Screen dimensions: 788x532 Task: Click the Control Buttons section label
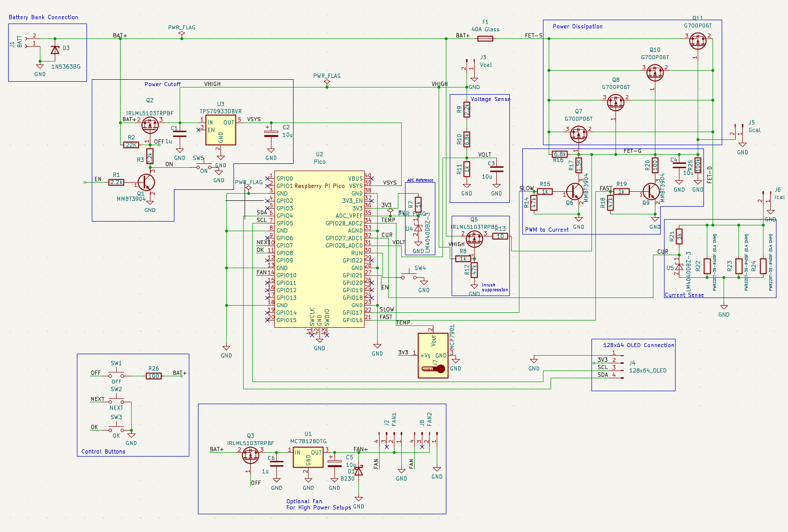(102, 451)
